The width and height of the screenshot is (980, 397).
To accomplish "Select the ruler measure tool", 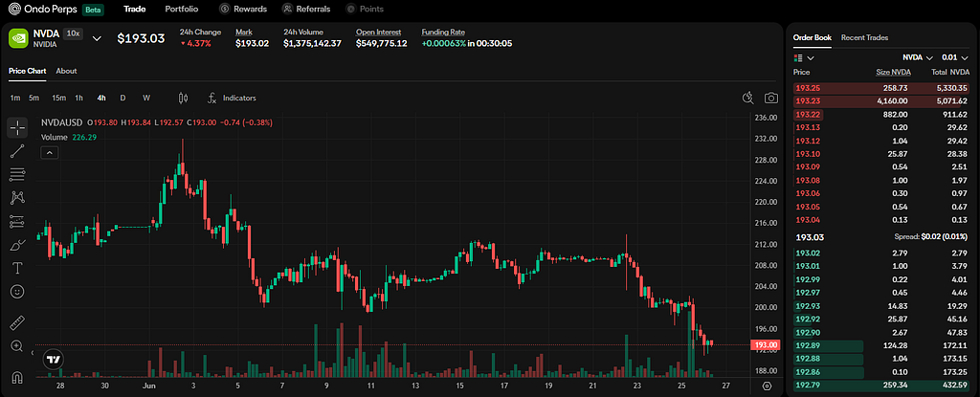I will coord(17,322).
